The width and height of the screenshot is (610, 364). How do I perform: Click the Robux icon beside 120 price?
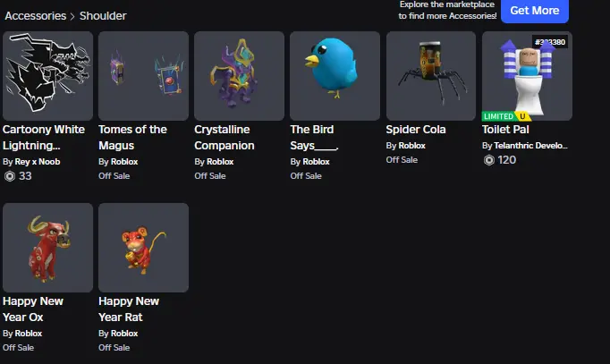click(489, 160)
